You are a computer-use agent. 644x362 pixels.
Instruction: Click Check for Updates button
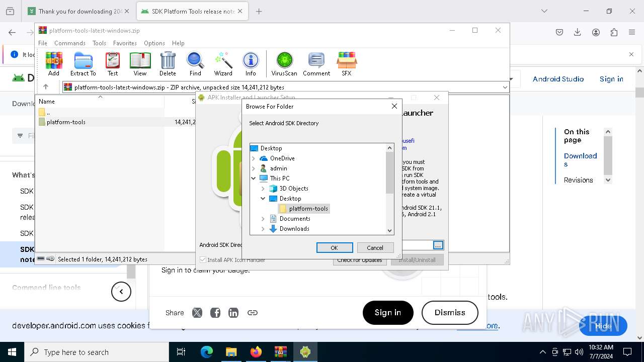pos(360,260)
